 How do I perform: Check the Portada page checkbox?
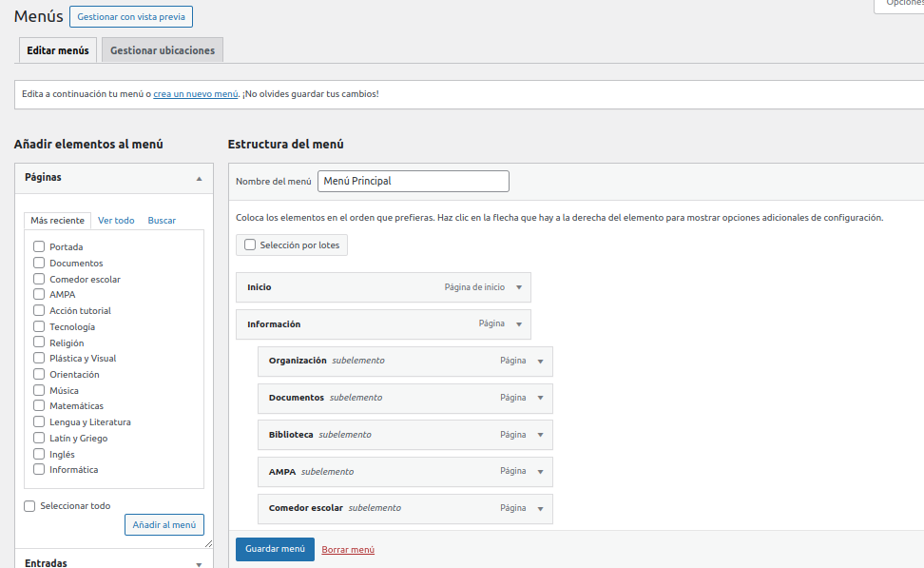point(39,247)
